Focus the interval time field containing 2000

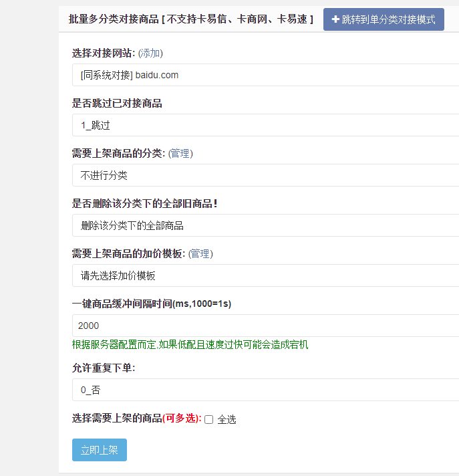pos(265,326)
